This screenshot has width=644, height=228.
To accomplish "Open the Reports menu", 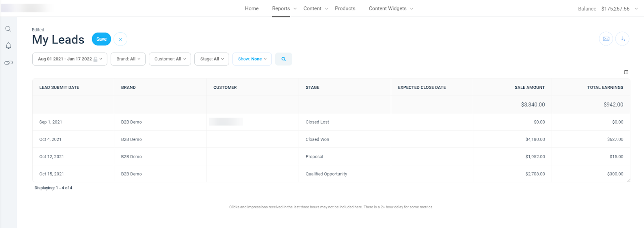I will pyautogui.click(x=284, y=8).
